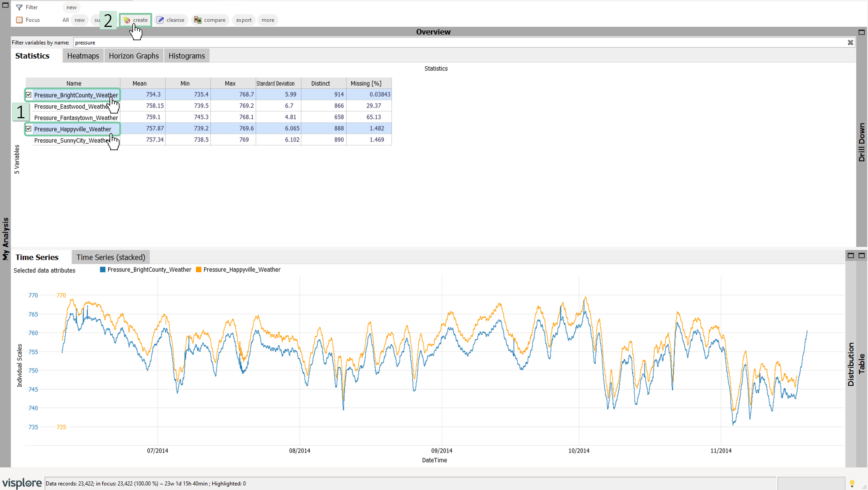The image size is (868, 490).
Task: Open the Statistics tab
Action: coord(32,56)
